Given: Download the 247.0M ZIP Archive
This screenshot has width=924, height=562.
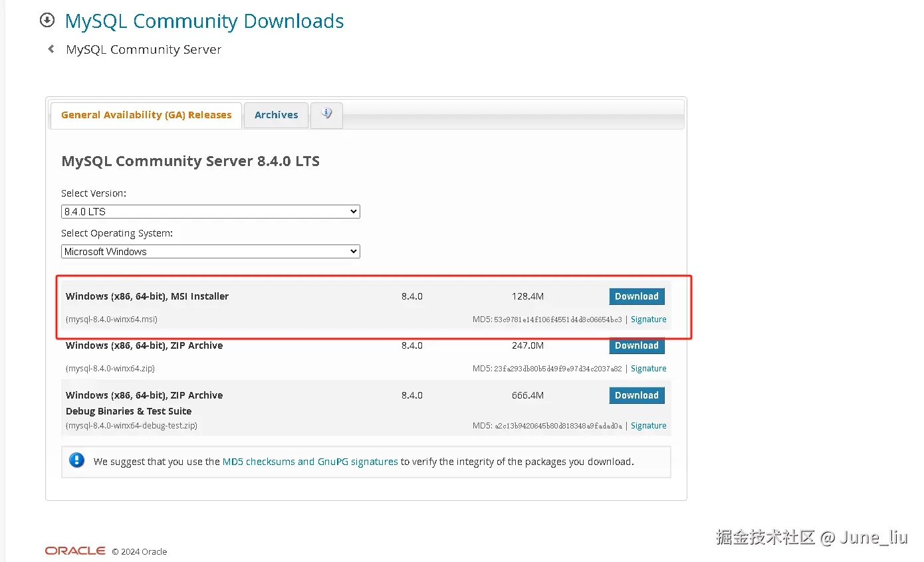Looking at the screenshot, I should click(637, 345).
